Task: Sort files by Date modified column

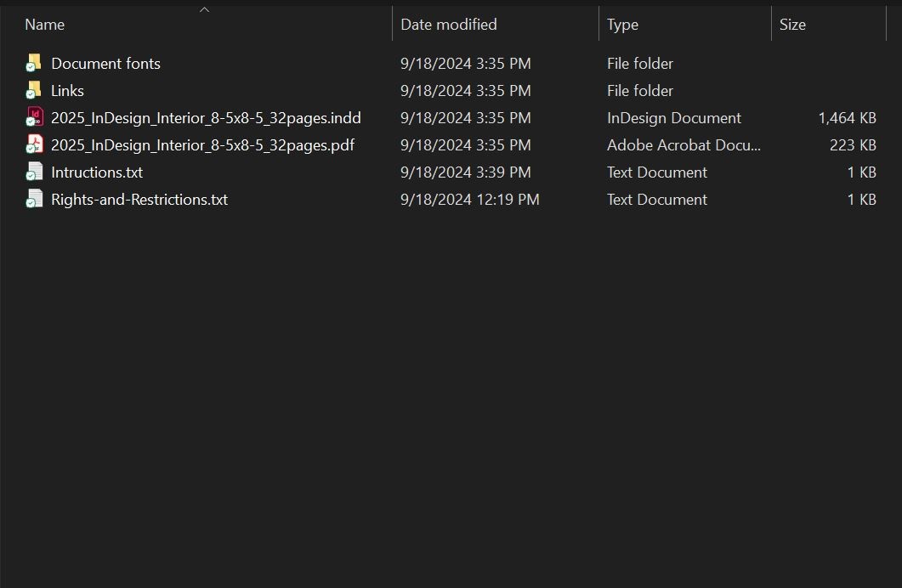Action: 449,25
